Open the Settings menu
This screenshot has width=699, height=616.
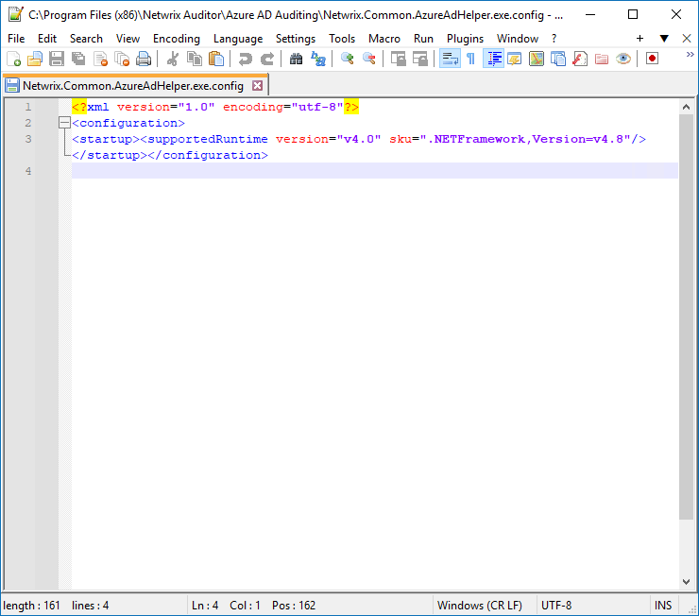(x=296, y=39)
